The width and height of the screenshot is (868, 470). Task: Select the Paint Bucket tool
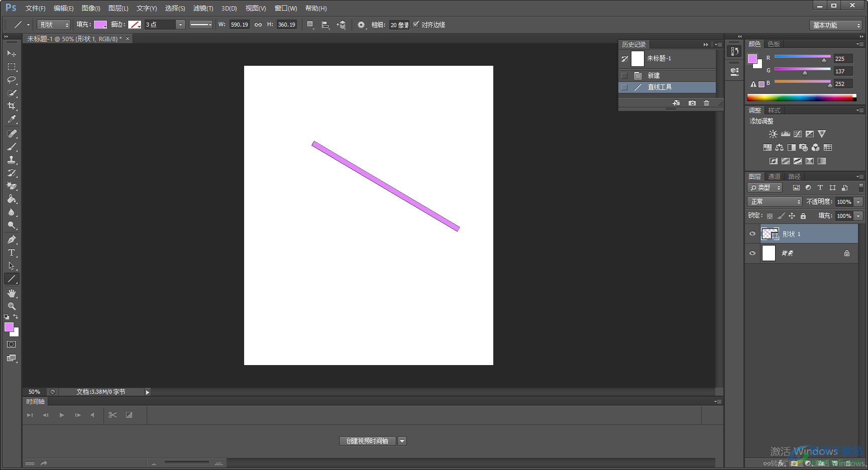point(12,199)
